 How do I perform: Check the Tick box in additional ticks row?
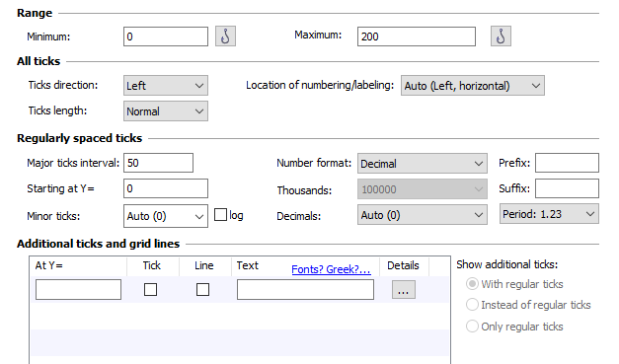tap(150, 289)
